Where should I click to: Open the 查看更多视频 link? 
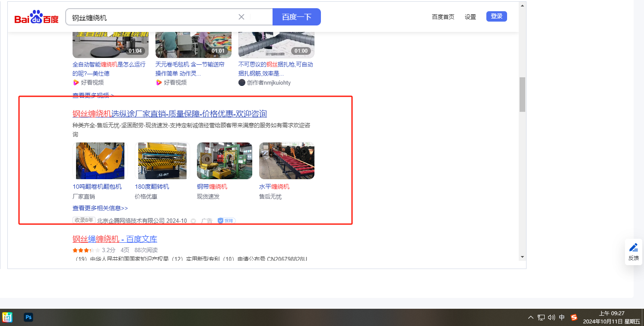(x=93, y=95)
